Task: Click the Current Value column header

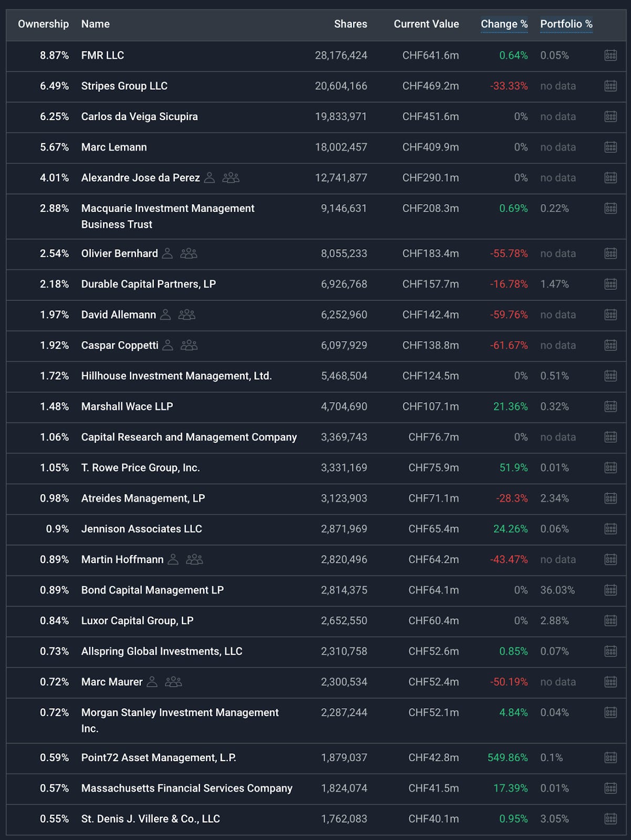Action: click(426, 24)
